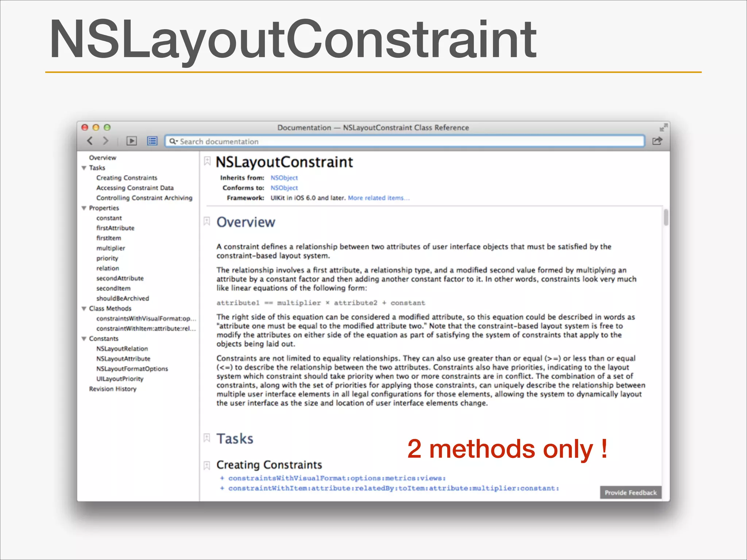
Task: Select NSLayoutFormatOptions in the sidebar
Action: (x=132, y=369)
